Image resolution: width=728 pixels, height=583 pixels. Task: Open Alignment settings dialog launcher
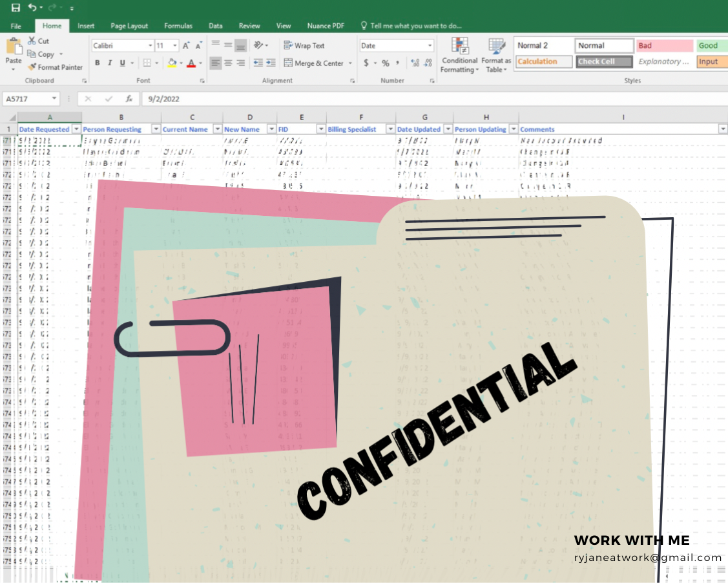click(x=353, y=81)
